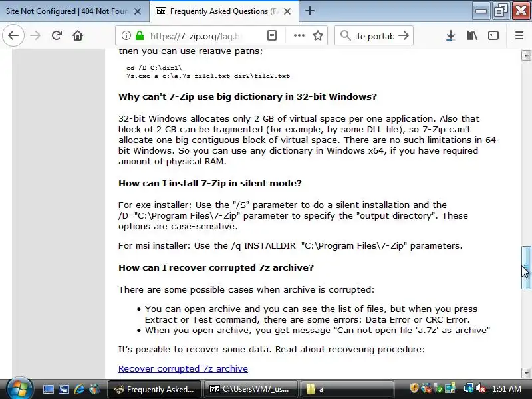Open the Firefox hamburger menu
Image resolution: width=532 pixels, height=399 pixels.
click(519, 35)
